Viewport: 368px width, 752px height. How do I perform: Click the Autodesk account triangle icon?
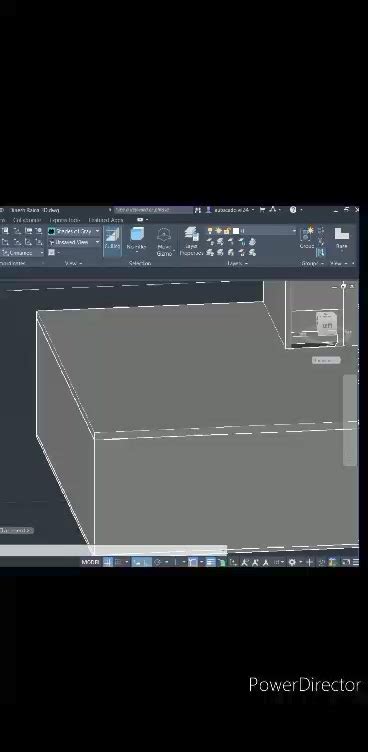[x=273, y=210]
